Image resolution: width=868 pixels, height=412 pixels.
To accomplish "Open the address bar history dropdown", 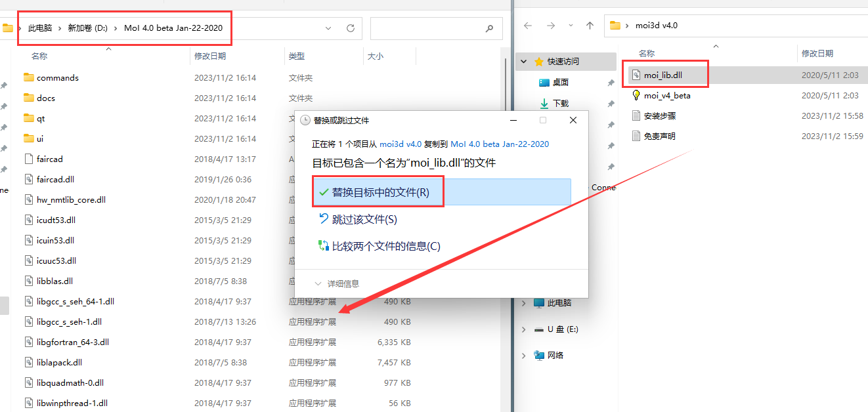I will point(329,28).
